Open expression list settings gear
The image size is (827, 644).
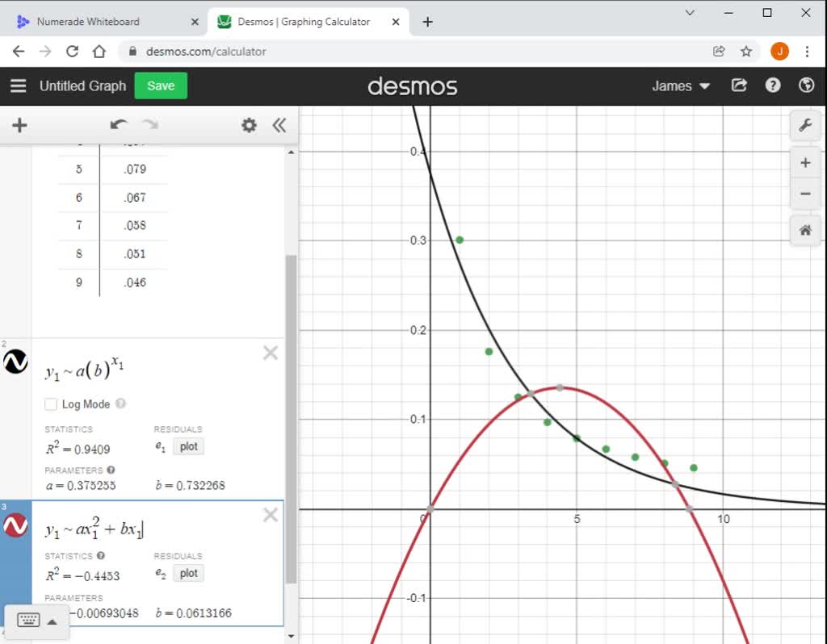pos(249,125)
